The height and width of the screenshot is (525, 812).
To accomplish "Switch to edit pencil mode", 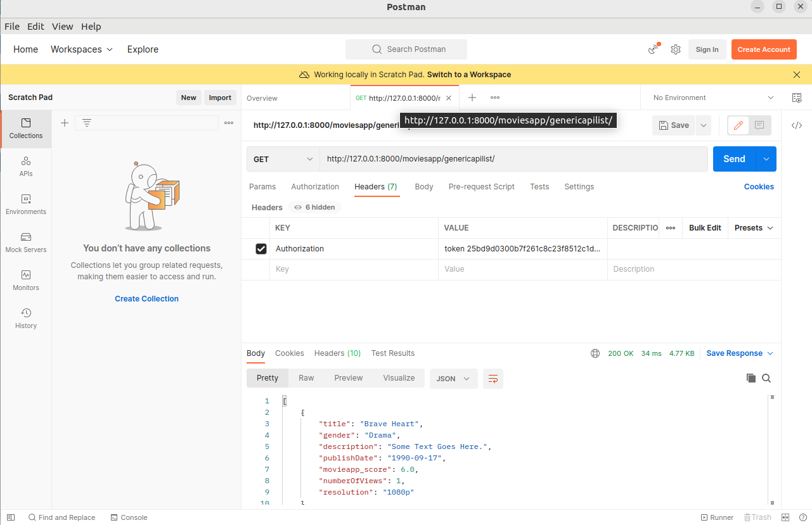I will [738, 125].
